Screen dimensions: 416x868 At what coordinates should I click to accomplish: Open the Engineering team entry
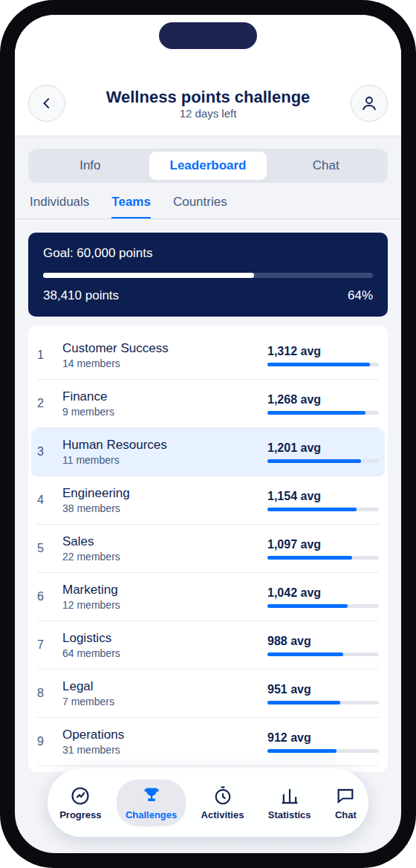click(x=208, y=500)
